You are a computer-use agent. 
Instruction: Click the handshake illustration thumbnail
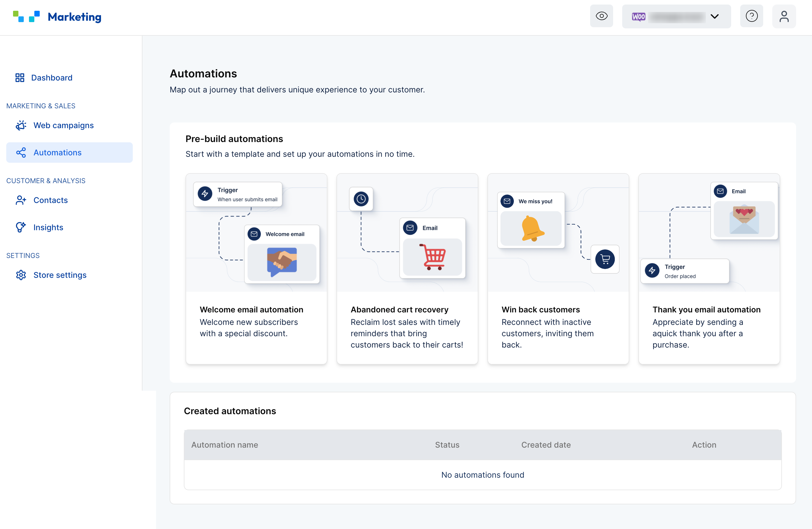(x=282, y=262)
